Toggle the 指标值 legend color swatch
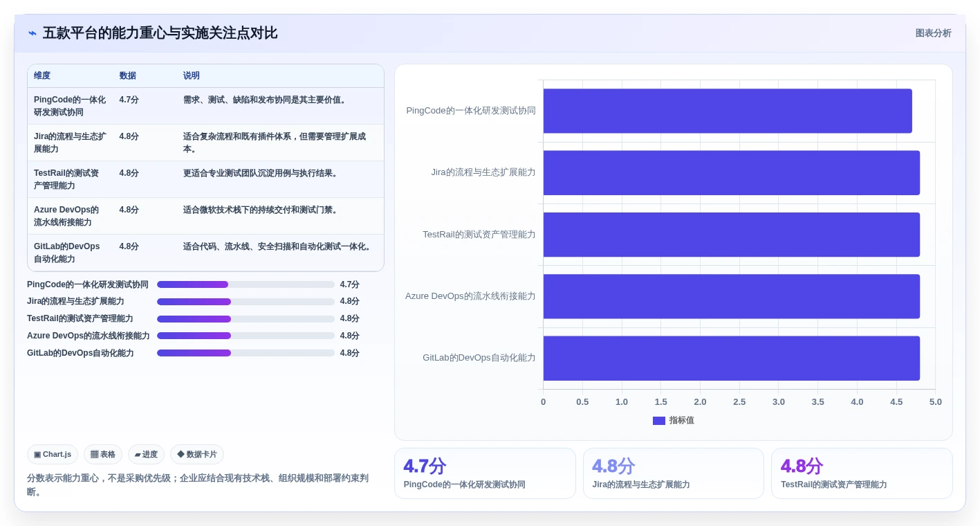The image size is (980, 526). click(659, 421)
